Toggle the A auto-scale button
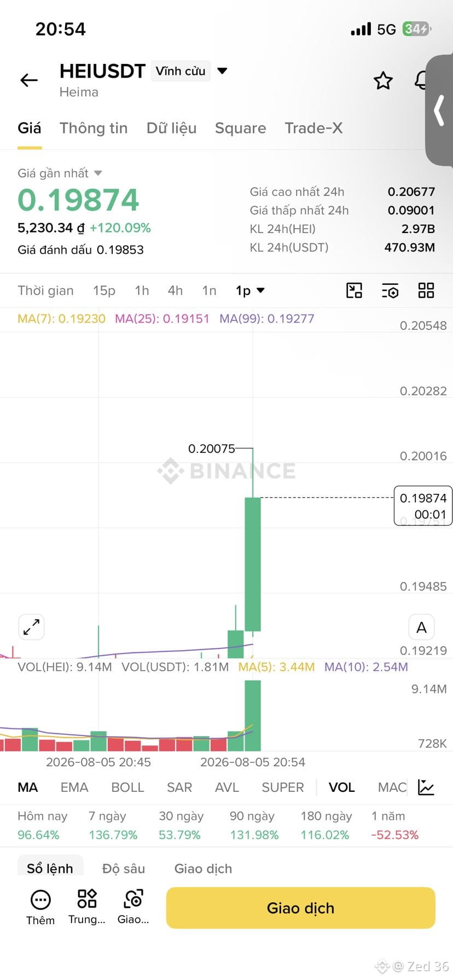The image size is (453, 980). pos(421,627)
